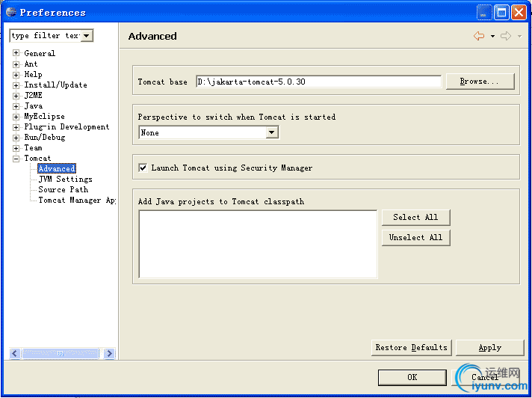532x398 pixels.
Task: Click the forward navigation arrow icon
Action: click(506, 36)
